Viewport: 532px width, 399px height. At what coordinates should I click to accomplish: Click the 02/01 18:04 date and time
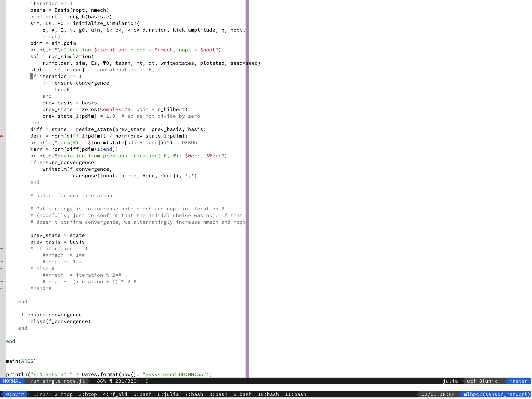(438, 394)
